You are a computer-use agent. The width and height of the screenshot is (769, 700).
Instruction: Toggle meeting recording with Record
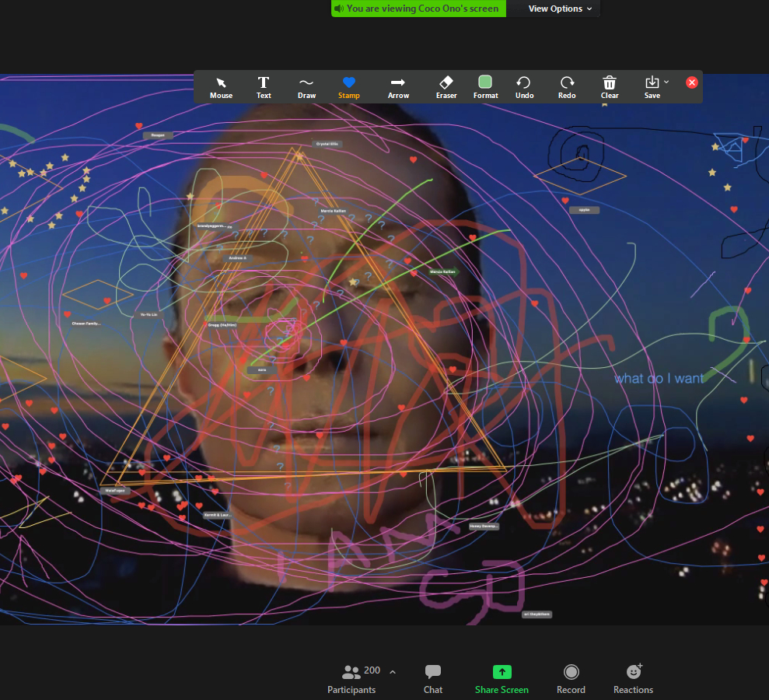[x=571, y=677]
